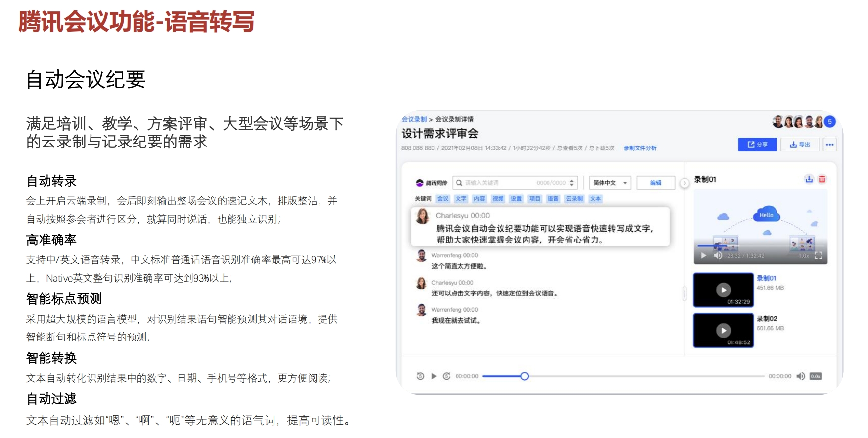
Task: Select the 视频 keyword tag
Action: (498, 199)
